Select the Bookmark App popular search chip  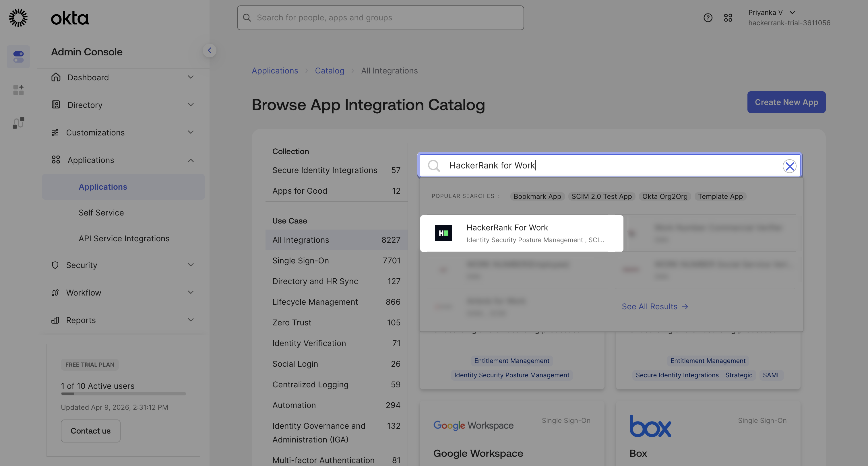537,197
